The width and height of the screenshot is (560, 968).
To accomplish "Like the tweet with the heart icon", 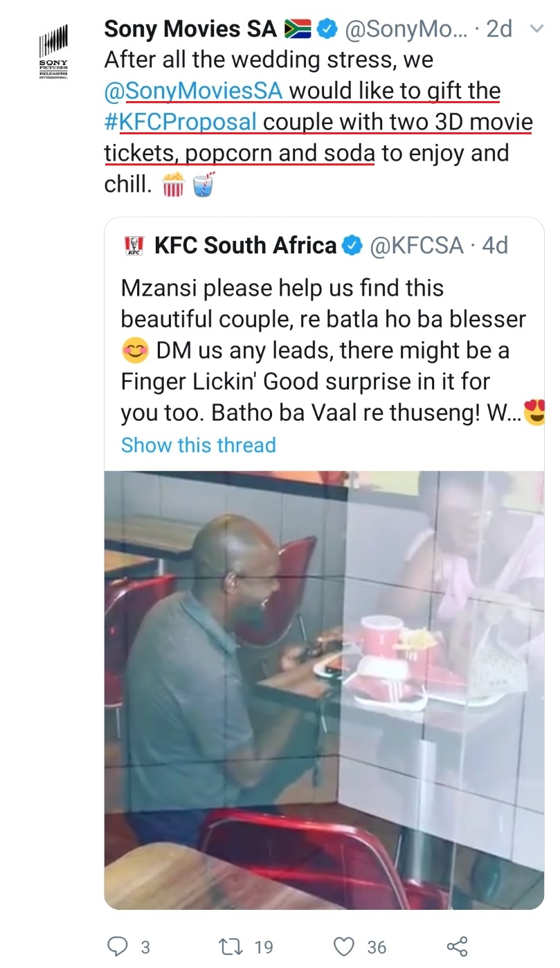I will [343, 946].
